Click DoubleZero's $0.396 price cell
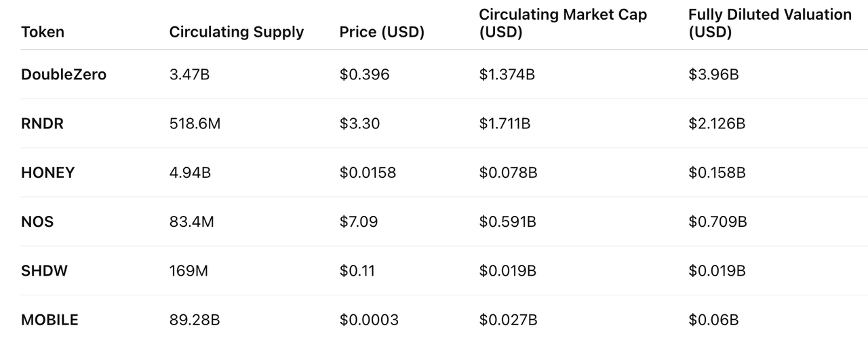The width and height of the screenshot is (868, 349). pyautogui.click(x=364, y=75)
